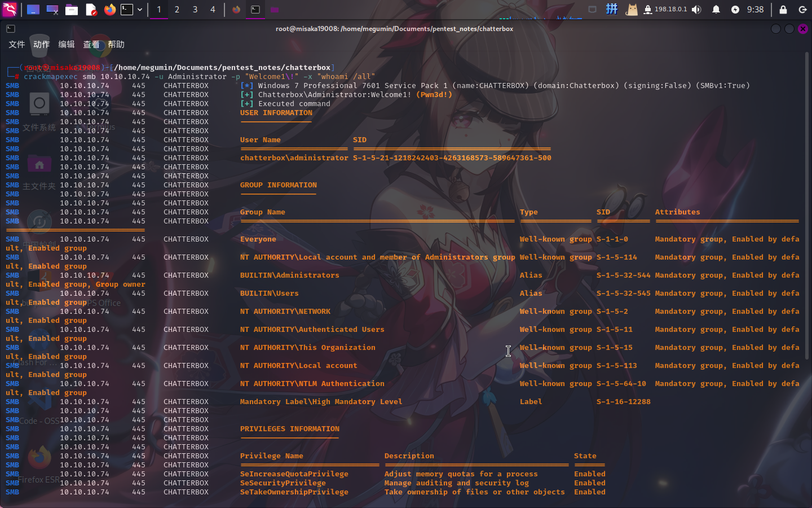Expand the terminal launcher dropdown arrow
The height and width of the screenshot is (508, 812).
140,10
